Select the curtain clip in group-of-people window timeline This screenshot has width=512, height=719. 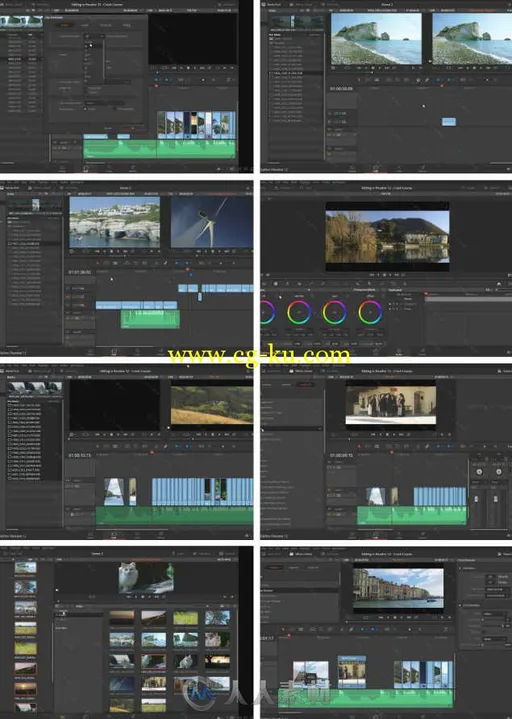pyautogui.click(x=375, y=497)
